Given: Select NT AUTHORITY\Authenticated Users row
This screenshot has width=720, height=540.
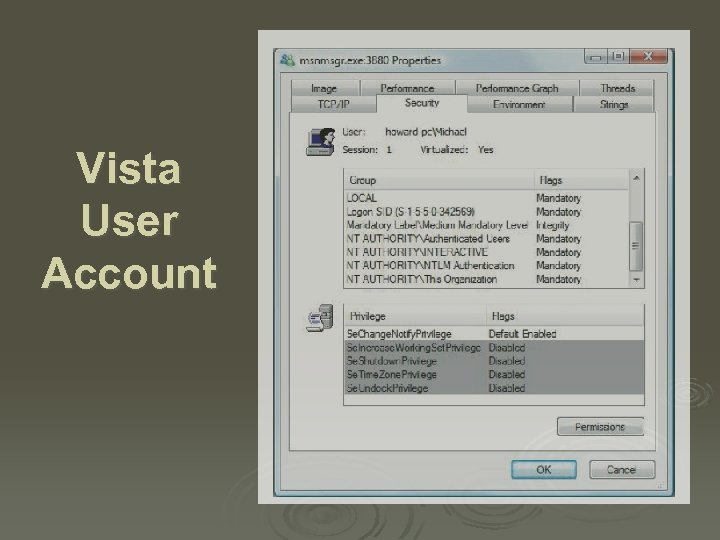Looking at the screenshot, I should pyautogui.click(x=487, y=239).
